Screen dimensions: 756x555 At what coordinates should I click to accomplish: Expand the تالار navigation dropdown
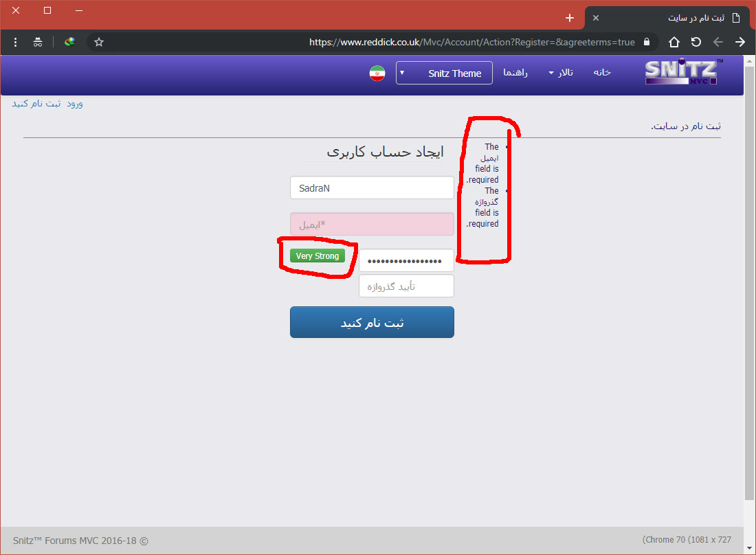coord(560,73)
